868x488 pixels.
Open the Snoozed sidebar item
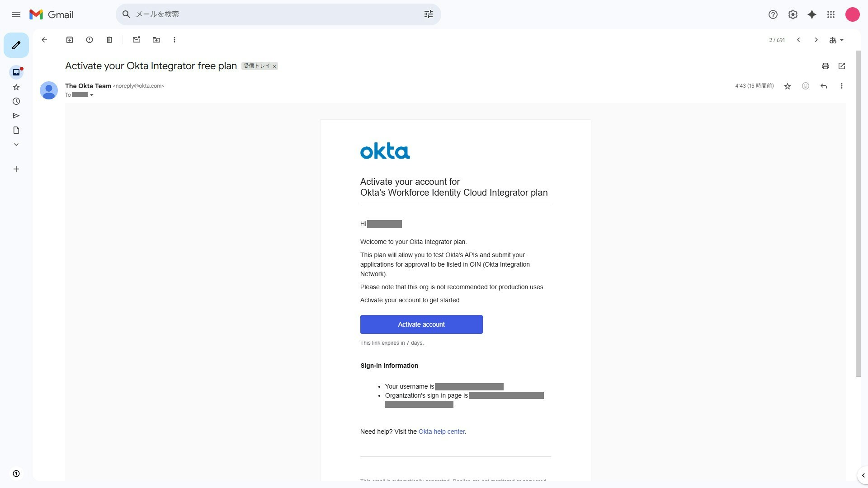[16, 101]
